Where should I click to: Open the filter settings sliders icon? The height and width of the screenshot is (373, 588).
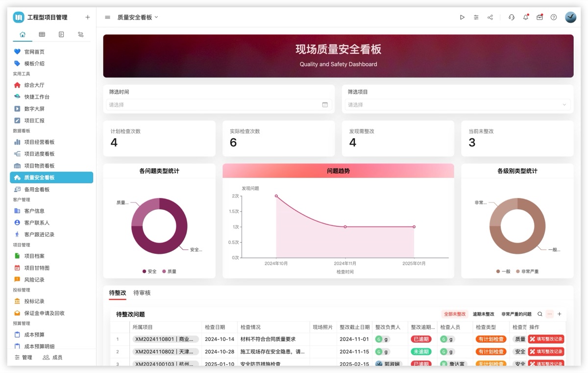point(476,17)
